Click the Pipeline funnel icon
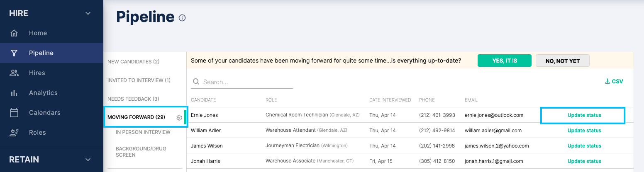644x172 pixels. 14,53
